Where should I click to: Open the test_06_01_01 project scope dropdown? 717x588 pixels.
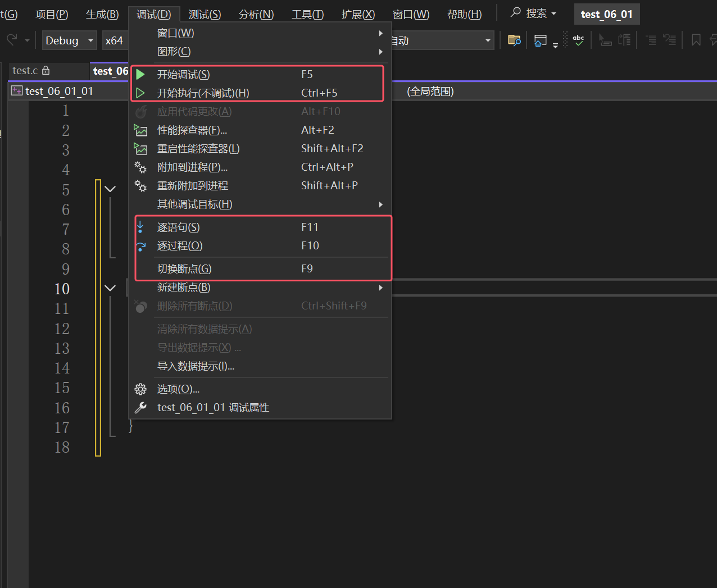(69, 92)
